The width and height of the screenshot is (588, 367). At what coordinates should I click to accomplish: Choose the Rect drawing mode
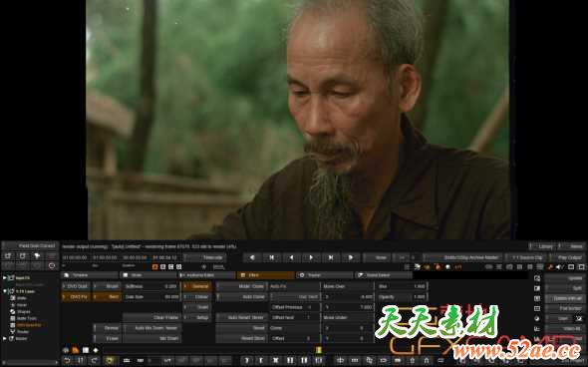(108, 297)
